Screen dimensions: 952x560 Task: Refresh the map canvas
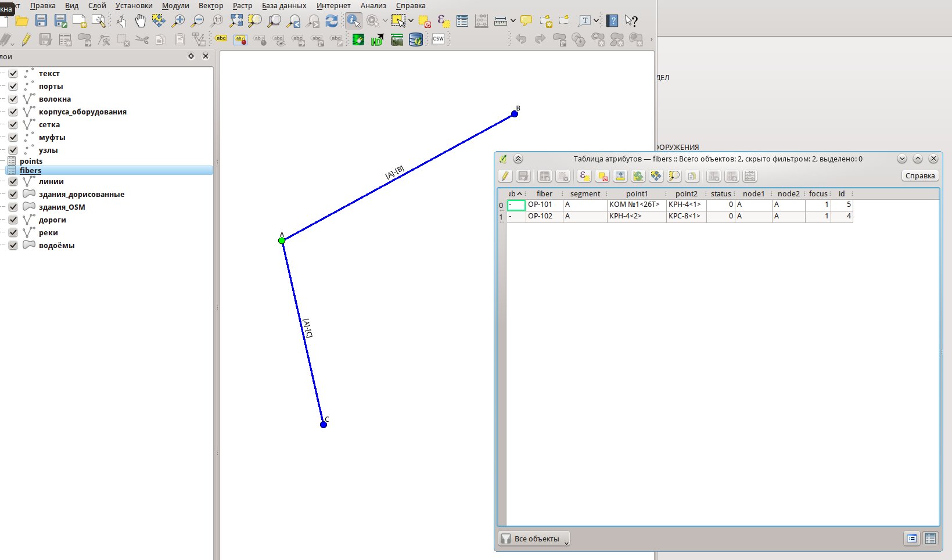click(332, 21)
